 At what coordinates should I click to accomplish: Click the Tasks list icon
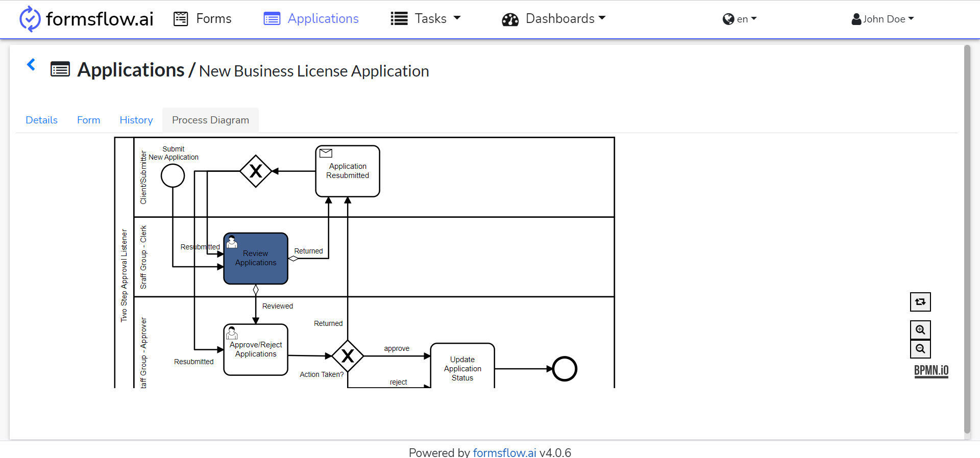pyautogui.click(x=399, y=19)
